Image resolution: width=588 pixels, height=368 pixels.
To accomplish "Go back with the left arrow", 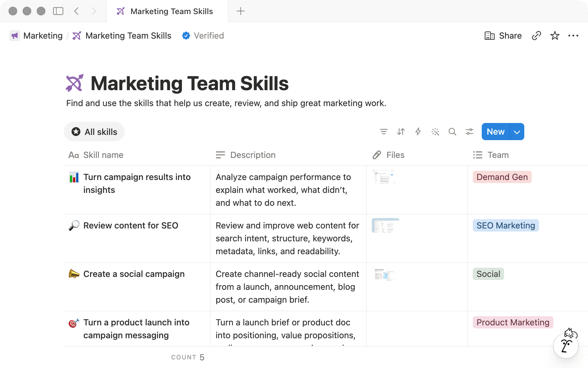I will [x=77, y=11].
